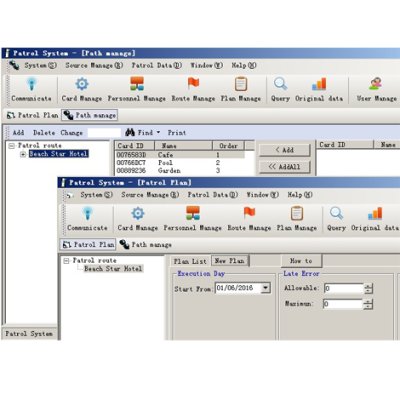The width and height of the screenshot is (400, 400).
Task: Click Delete in the path toolbar
Action: click(44, 133)
